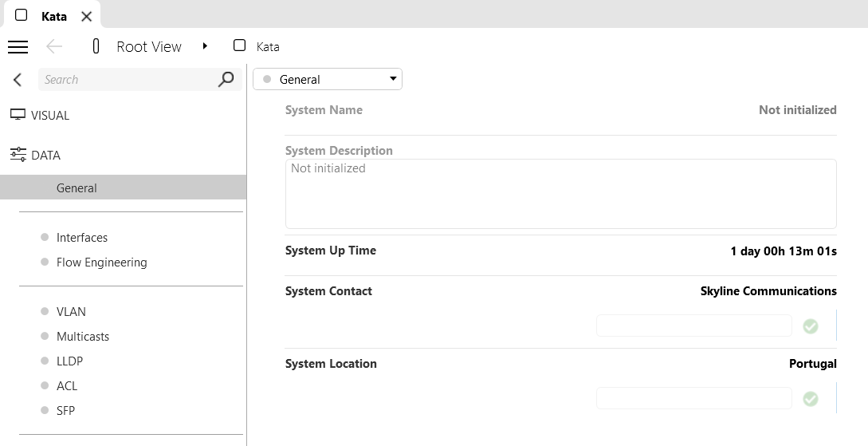Click the System Contact label
Viewport: 868px width, 446px height.
328,291
